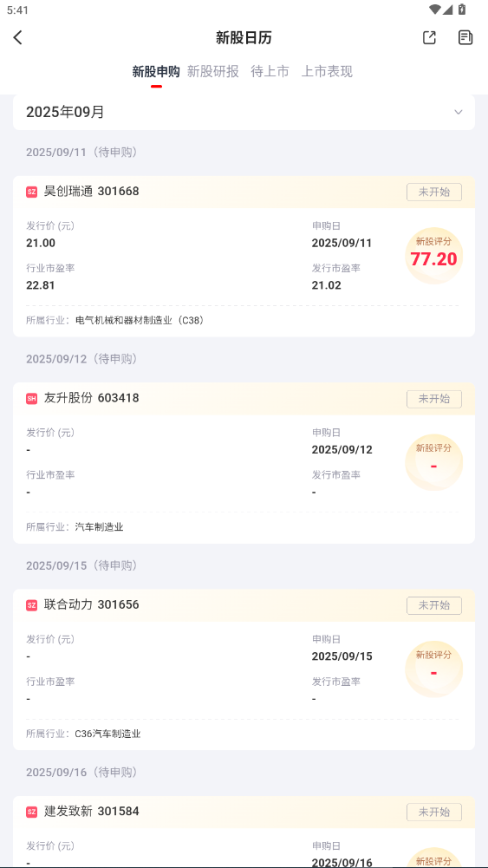488x868 pixels.
Task: Click 未开始 button for 建发致新
Action: [x=434, y=813]
